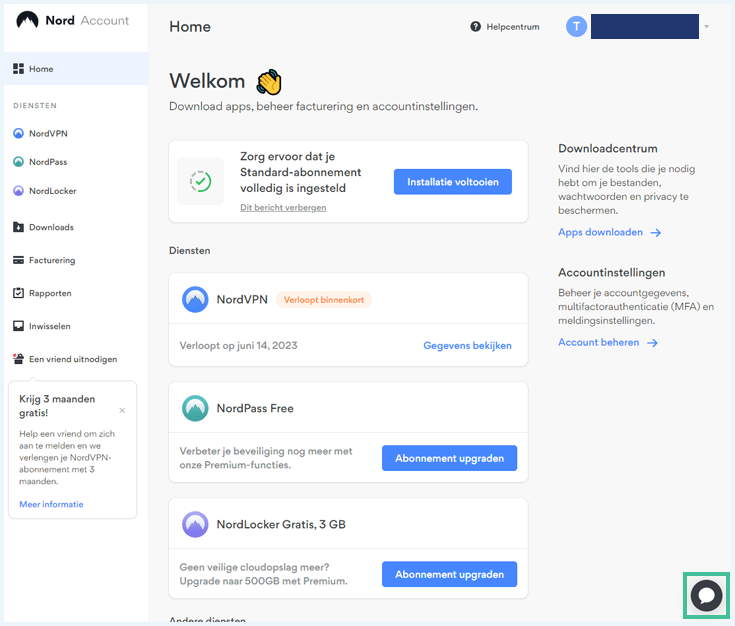
Task: Click the 'Accountinstellingen' heading
Action: tap(611, 272)
